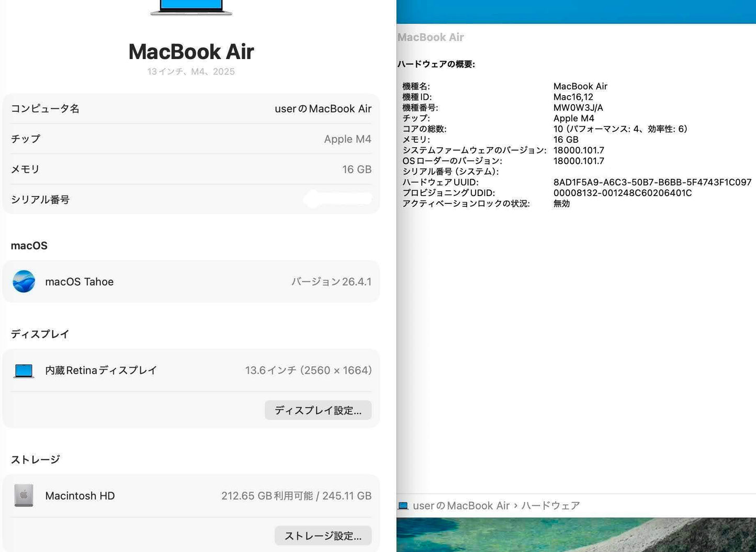Click the OSローダーのバージョン label
Image resolution: width=756 pixels, height=552 pixels.
pyautogui.click(x=452, y=161)
